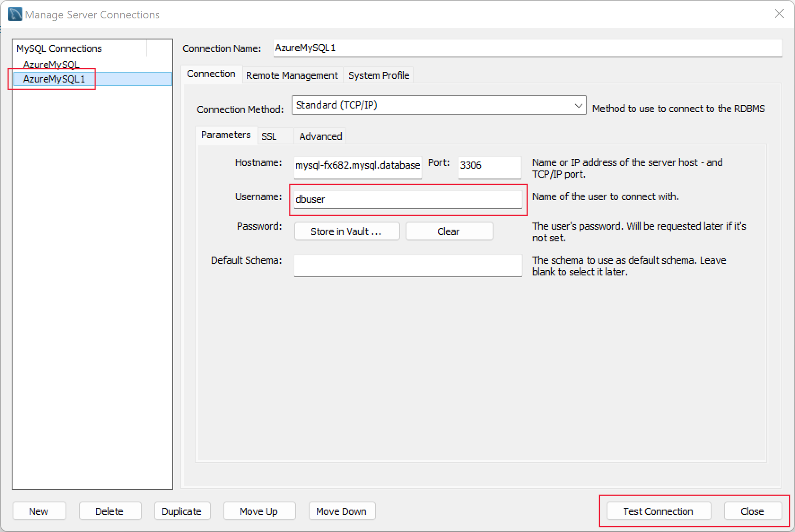Click Store in Vault button
The height and width of the screenshot is (532, 795).
347,231
